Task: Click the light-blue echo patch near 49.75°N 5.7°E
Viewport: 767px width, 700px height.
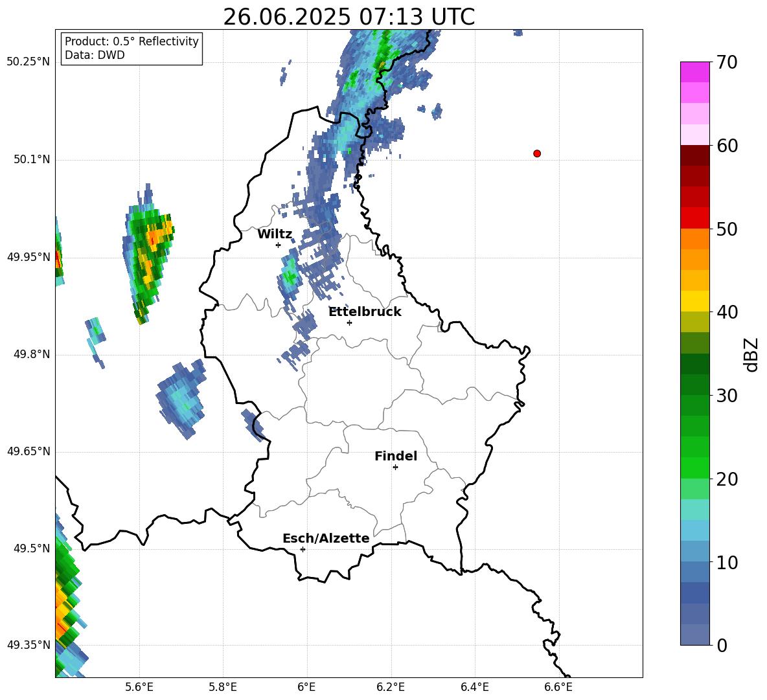Action: tap(181, 398)
